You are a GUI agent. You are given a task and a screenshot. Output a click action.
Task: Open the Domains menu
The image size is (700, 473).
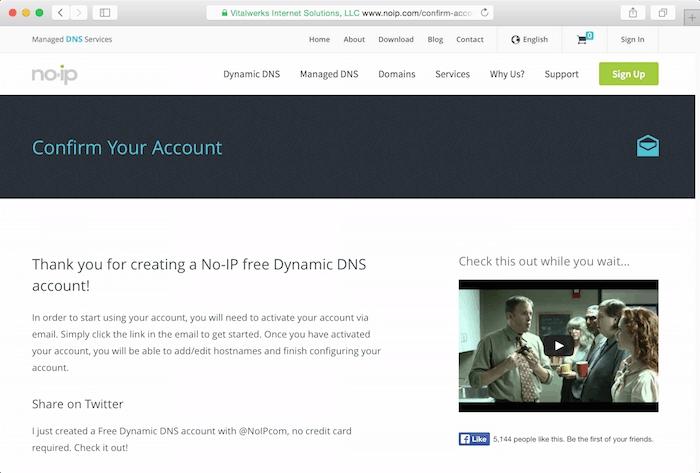(x=396, y=74)
